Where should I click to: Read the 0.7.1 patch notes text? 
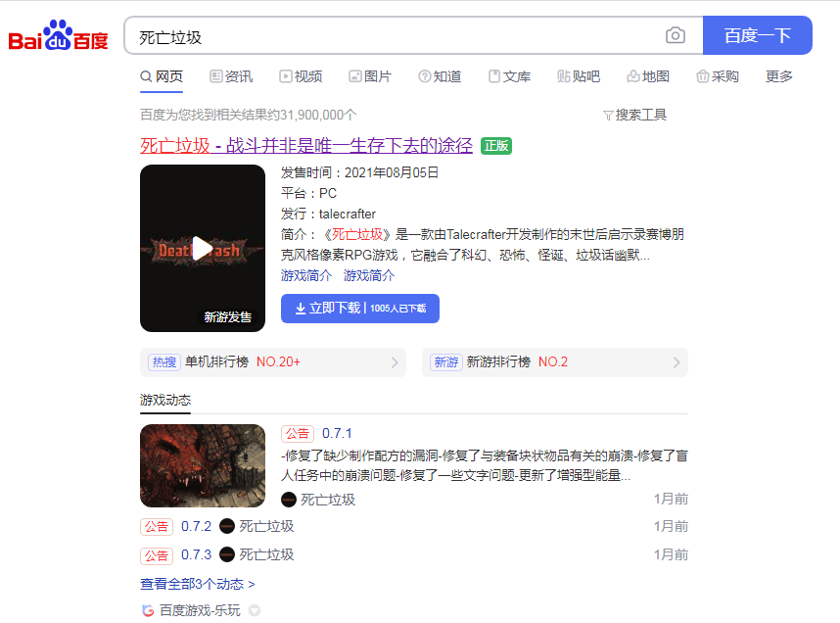(485, 465)
